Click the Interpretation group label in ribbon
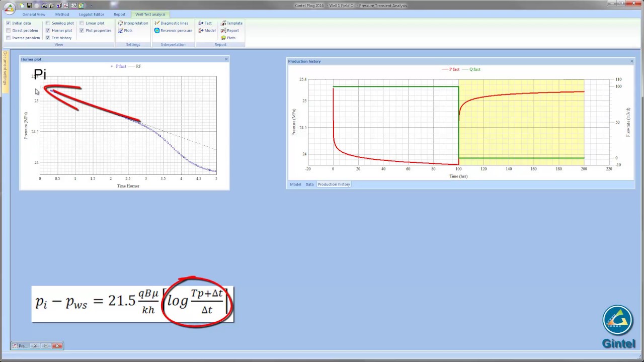644x362 pixels. pyautogui.click(x=173, y=45)
